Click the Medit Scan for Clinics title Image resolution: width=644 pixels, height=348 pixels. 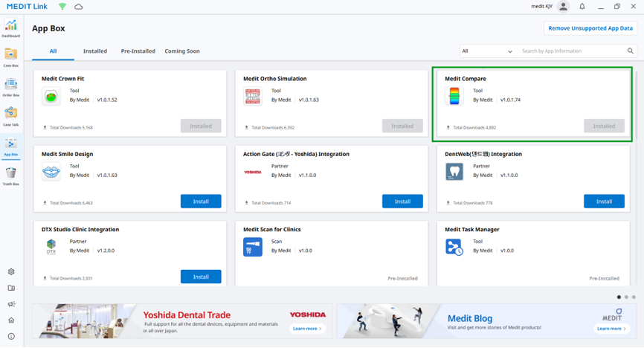(272, 230)
